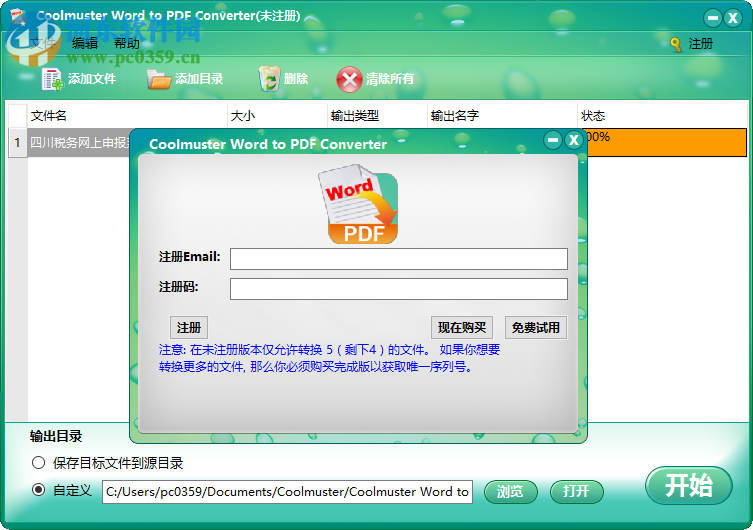The image size is (753, 530).
Task: Click the orange conversion progress bar
Action: (x=667, y=143)
